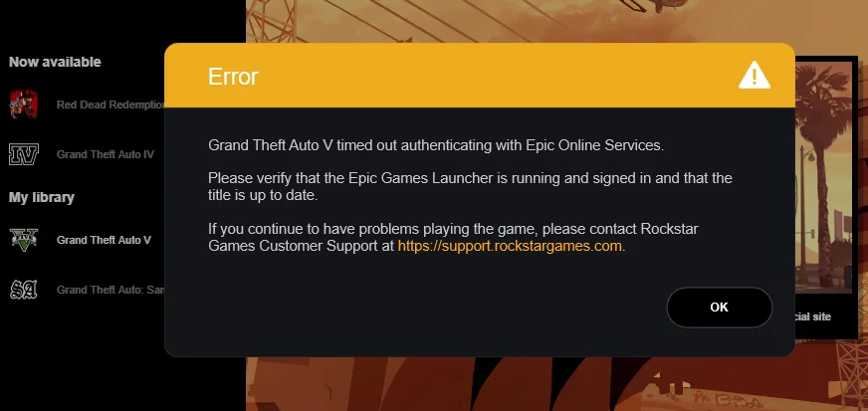Select Grand Theft Auto V library entry label

pyautogui.click(x=104, y=240)
